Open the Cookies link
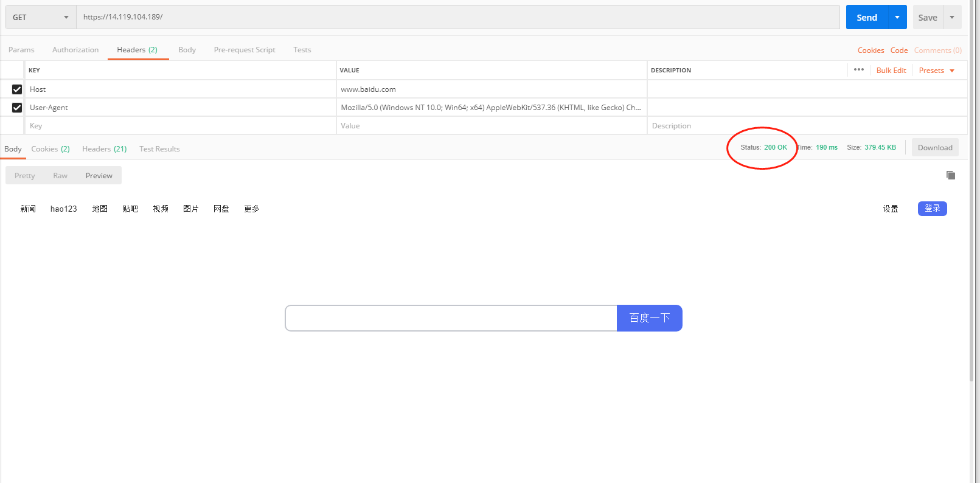Screen dimensions: 980x483 coord(871,50)
